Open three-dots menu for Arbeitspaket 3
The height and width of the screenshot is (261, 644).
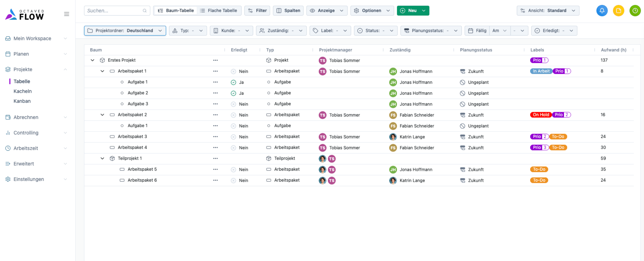215,137
